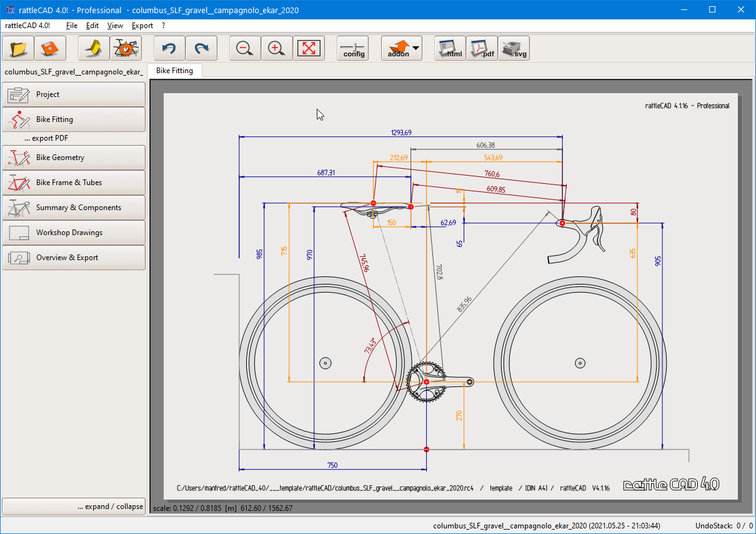756x534 pixels.
Task: Click the 150 saddle dimension value
Action: (x=391, y=223)
